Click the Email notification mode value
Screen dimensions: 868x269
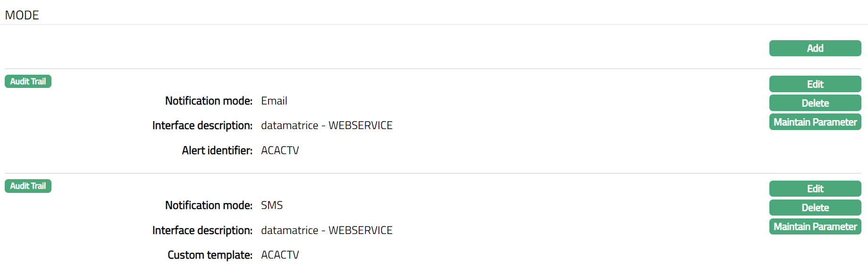[274, 101]
